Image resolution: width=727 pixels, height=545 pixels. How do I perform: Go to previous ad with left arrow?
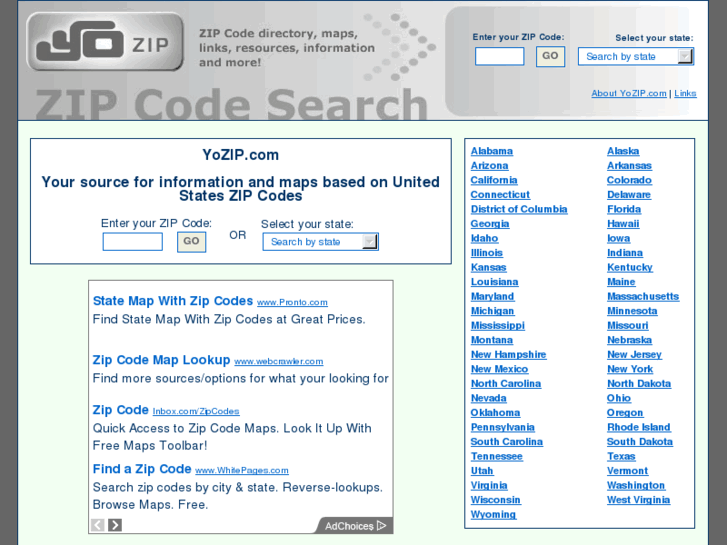(x=98, y=525)
